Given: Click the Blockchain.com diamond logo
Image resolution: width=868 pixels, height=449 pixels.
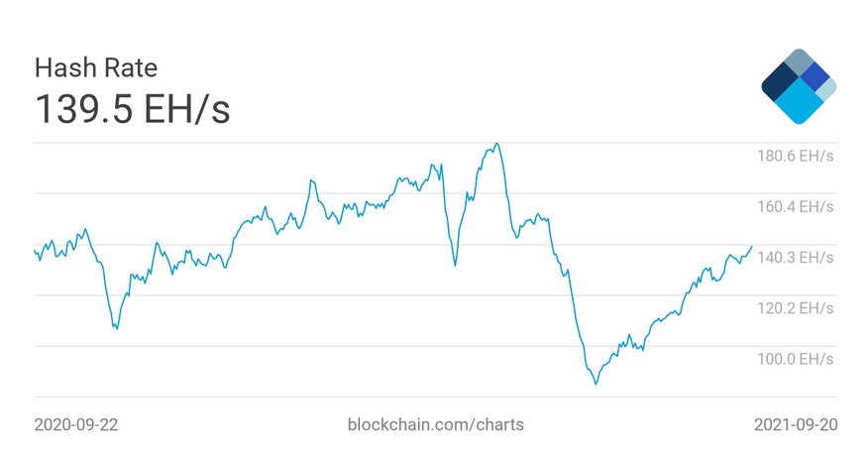Looking at the screenshot, I should tap(799, 86).
